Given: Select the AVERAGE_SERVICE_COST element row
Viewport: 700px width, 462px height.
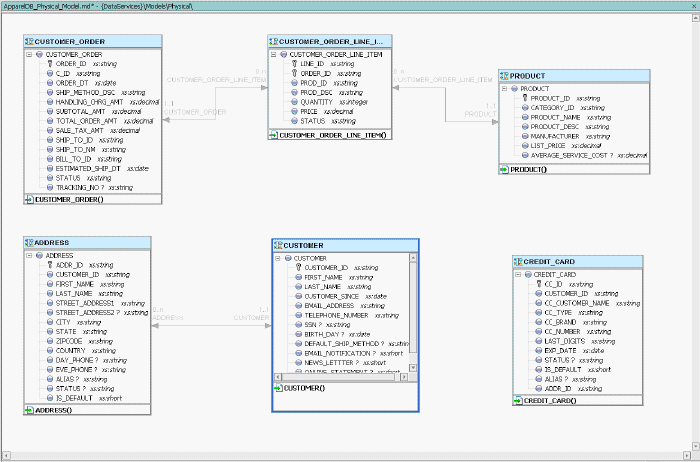Looking at the screenshot, I should [x=584, y=155].
